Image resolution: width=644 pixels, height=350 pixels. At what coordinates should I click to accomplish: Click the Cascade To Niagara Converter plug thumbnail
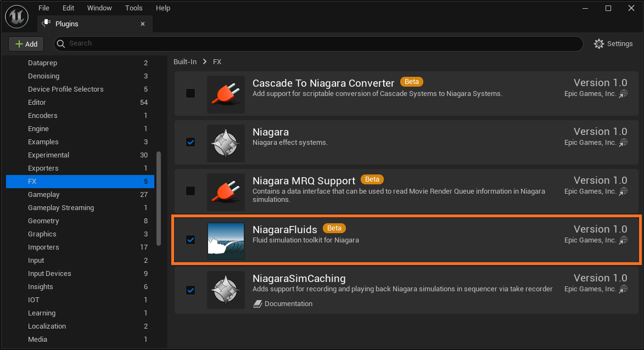pos(226,94)
